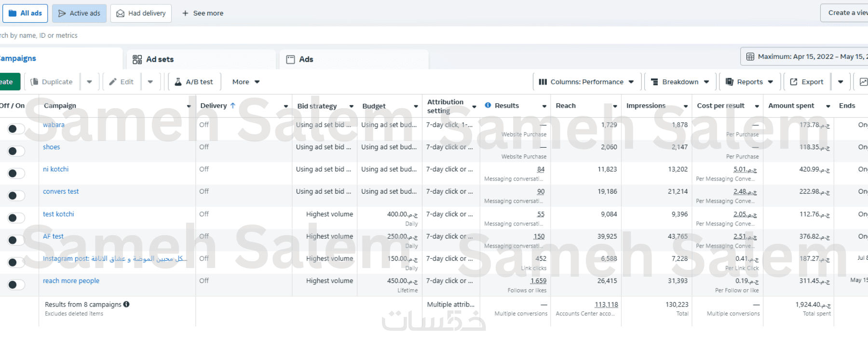Switch to Had delivery view
868x338 pixels.
click(x=141, y=13)
